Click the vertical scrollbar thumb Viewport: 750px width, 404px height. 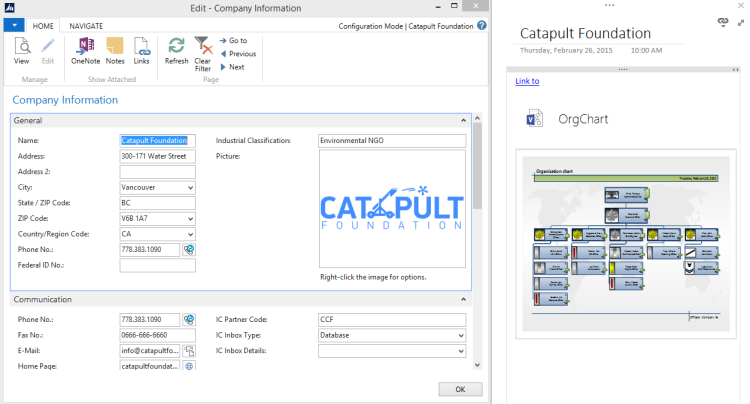477,165
